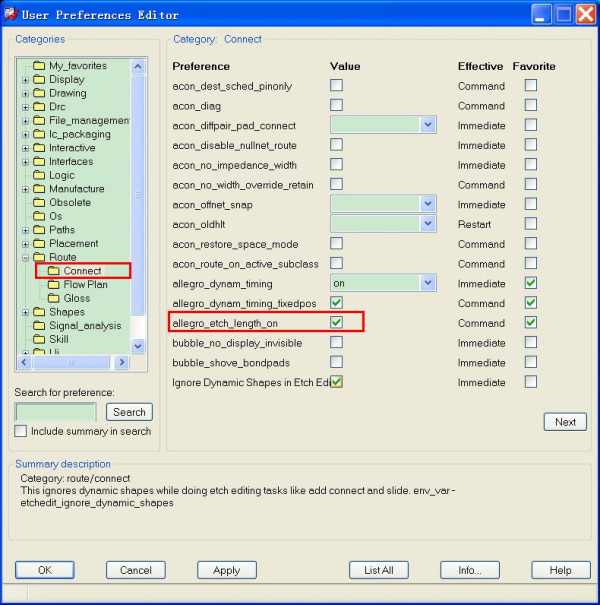
Task: Select the Flow Plan folder icon
Action: pyautogui.click(x=53, y=284)
